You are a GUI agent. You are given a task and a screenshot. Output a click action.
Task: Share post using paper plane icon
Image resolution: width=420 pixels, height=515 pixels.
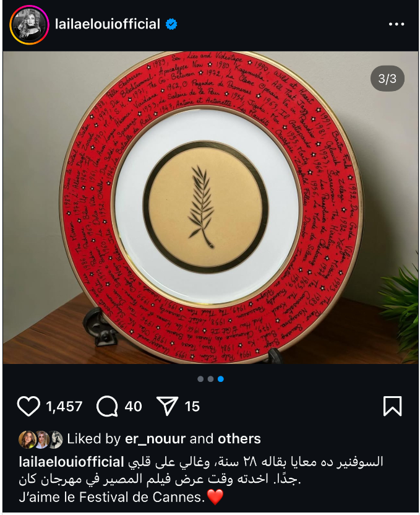pos(168,406)
